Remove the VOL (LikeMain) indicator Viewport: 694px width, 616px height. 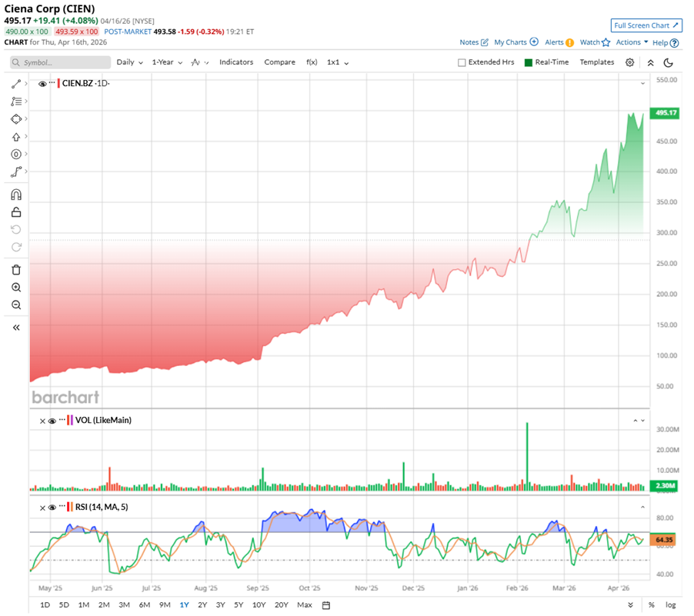click(x=42, y=421)
